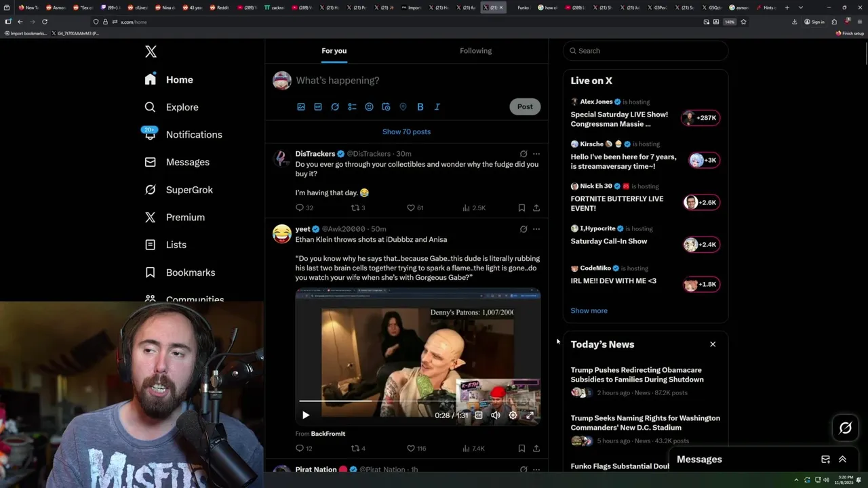Click Grok icon on yeet post
868x488 pixels.
click(x=524, y=229)
